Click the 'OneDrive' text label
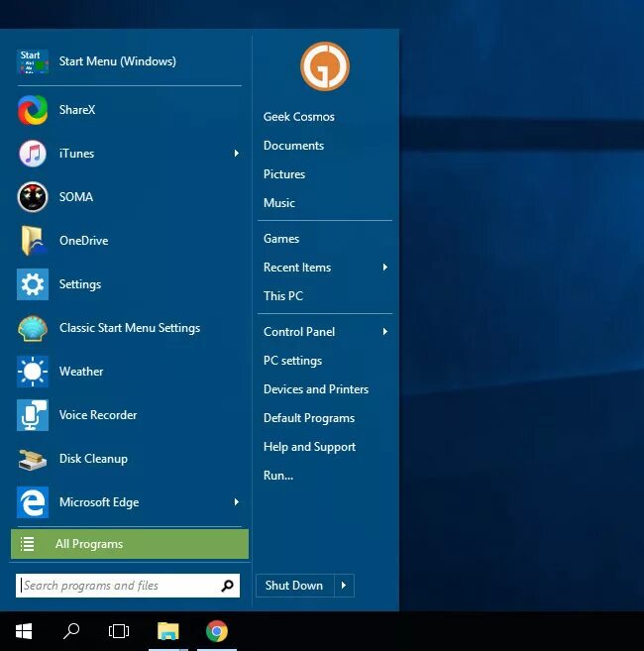This screenshot has height=651, width=644. pos(84,241)
